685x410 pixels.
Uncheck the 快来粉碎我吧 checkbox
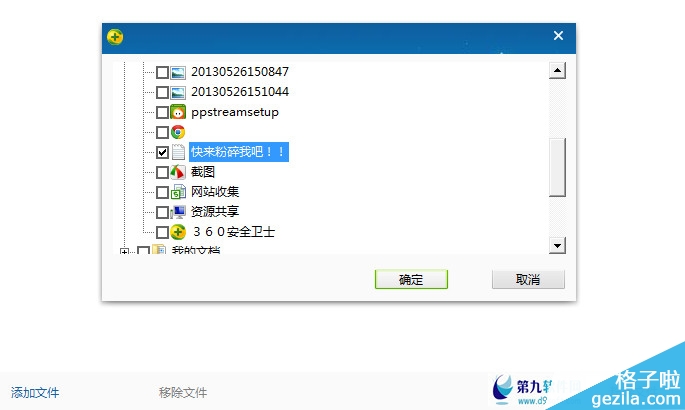click(162, 152)
